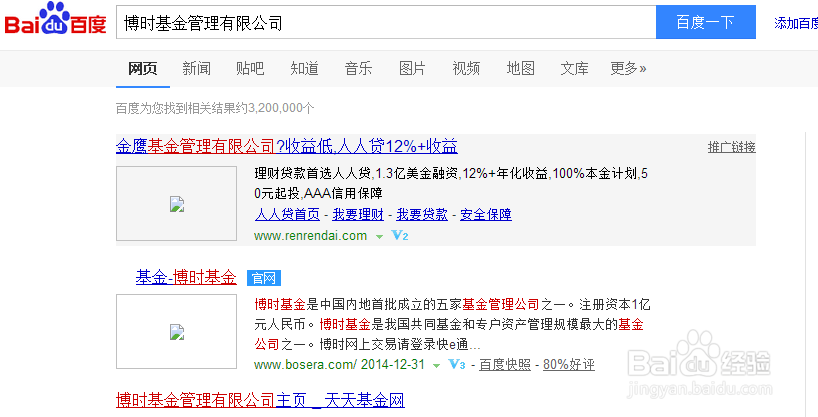Click the 官网 badge

coord(264,278)
